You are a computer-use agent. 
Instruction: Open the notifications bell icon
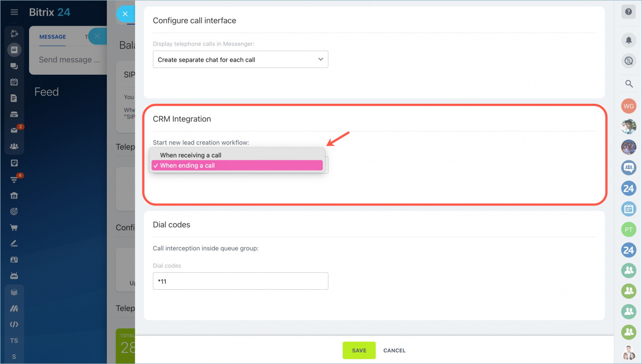[628, 40]
